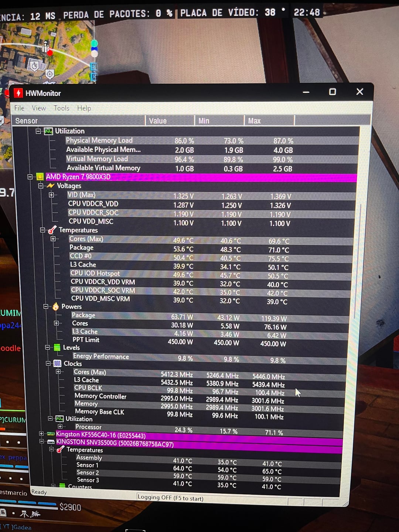This screenshot has height=532, width=399.
Task: Expand the Processor utilization entry
Action: 60,426
